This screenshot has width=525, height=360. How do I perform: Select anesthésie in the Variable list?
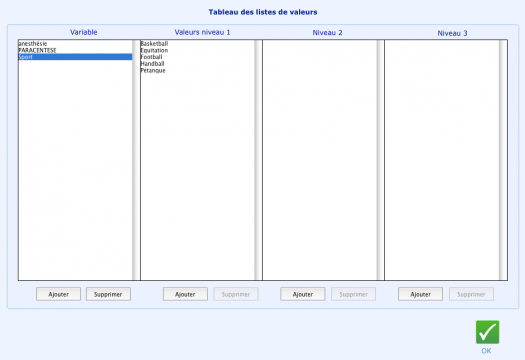coord(75,44)
